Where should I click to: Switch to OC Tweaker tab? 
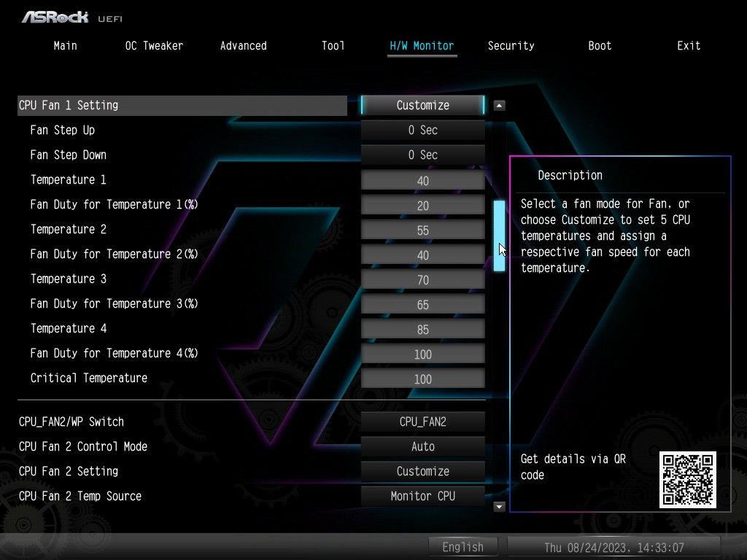point(154,46)
